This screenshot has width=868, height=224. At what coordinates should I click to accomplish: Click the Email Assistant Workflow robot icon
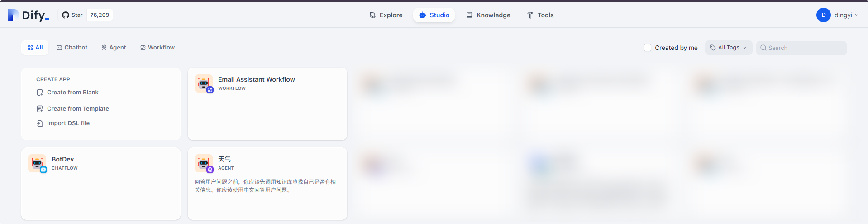coord(203,83)
